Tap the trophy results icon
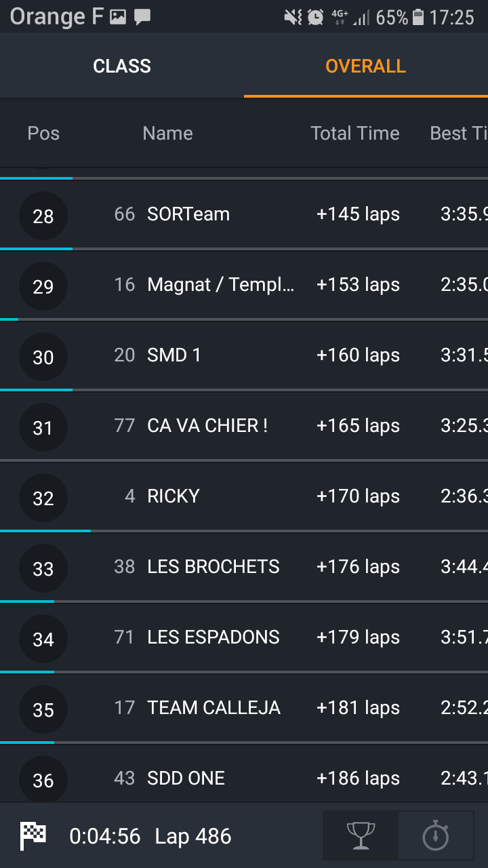Image resolution: width=488 pixels, height=868 pixels. pyautogui.click(x=360, y=835)
